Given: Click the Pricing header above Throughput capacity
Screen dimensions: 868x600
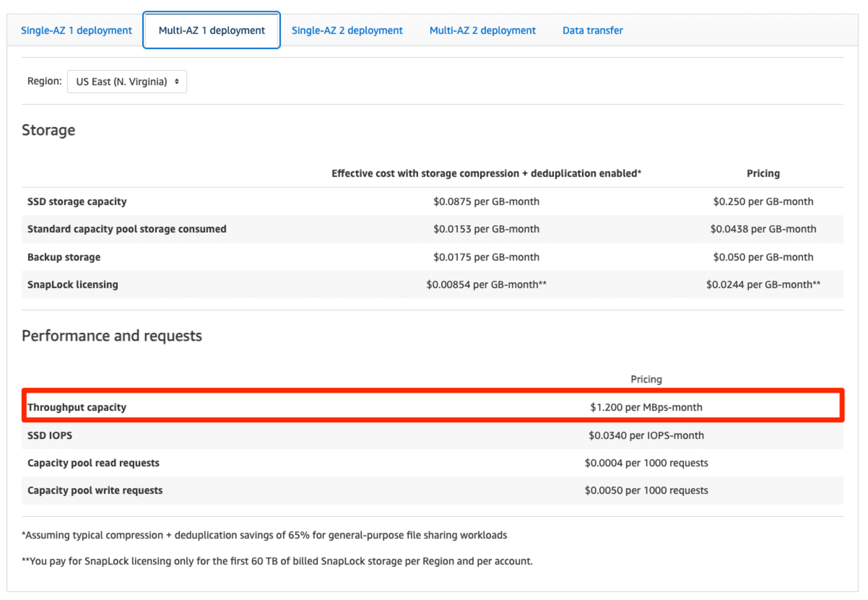Looking at the screenshot, I should (x=646, y=379).
